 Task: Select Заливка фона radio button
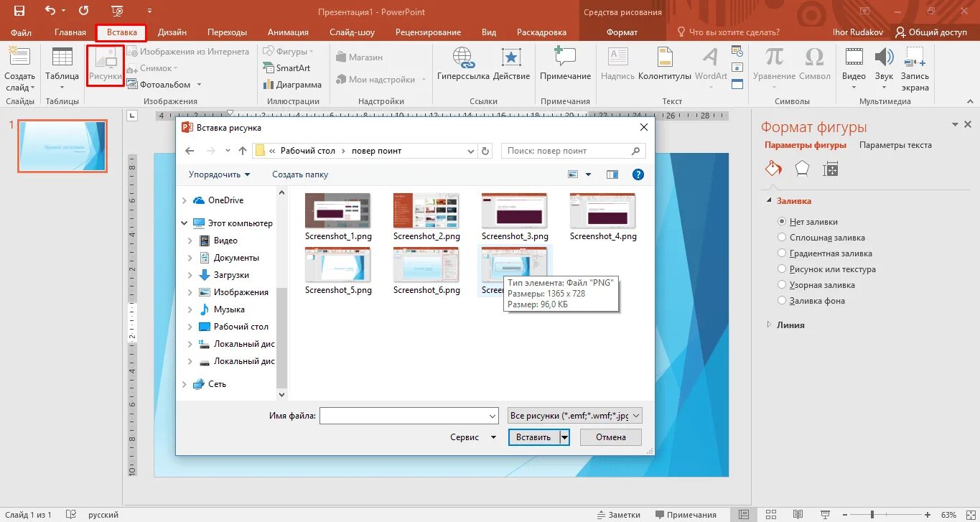click(783, 301)
